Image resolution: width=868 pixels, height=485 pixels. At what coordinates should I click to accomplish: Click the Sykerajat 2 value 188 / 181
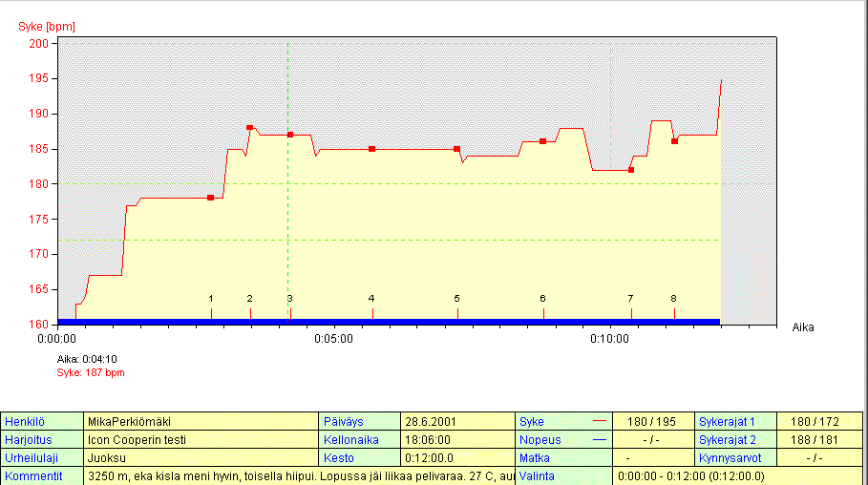tap(819, 440)
